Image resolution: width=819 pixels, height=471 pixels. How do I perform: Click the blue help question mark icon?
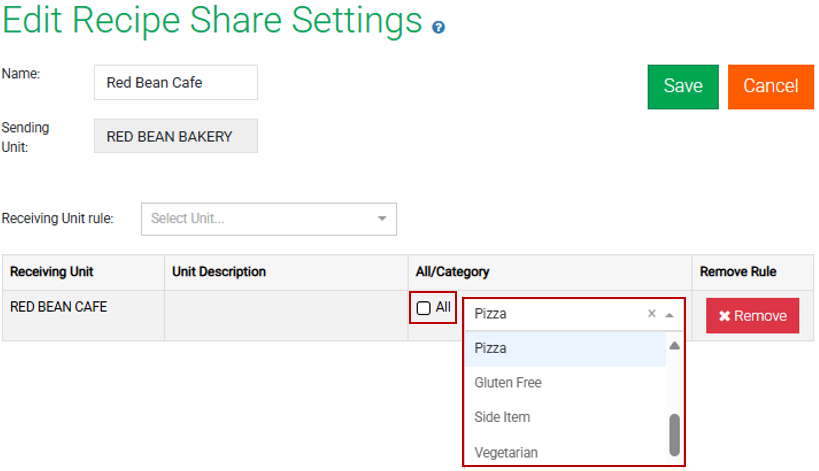point(438,28)
